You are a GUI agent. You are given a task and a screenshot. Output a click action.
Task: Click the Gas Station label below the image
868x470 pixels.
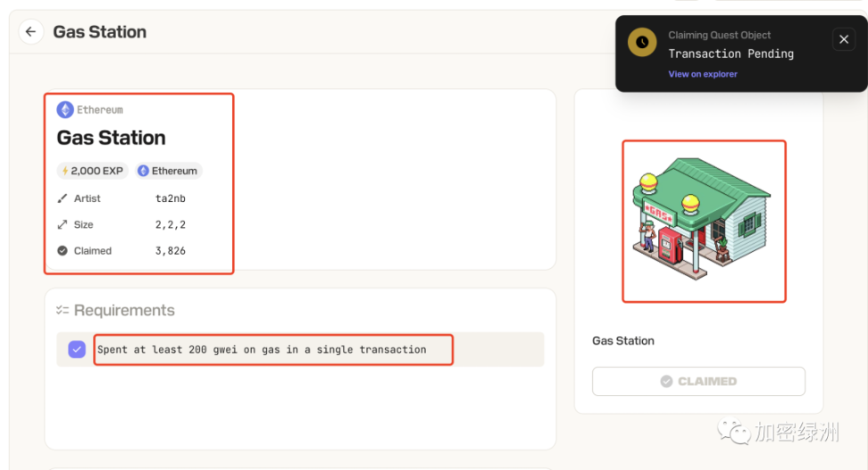[x=623, y=340]
